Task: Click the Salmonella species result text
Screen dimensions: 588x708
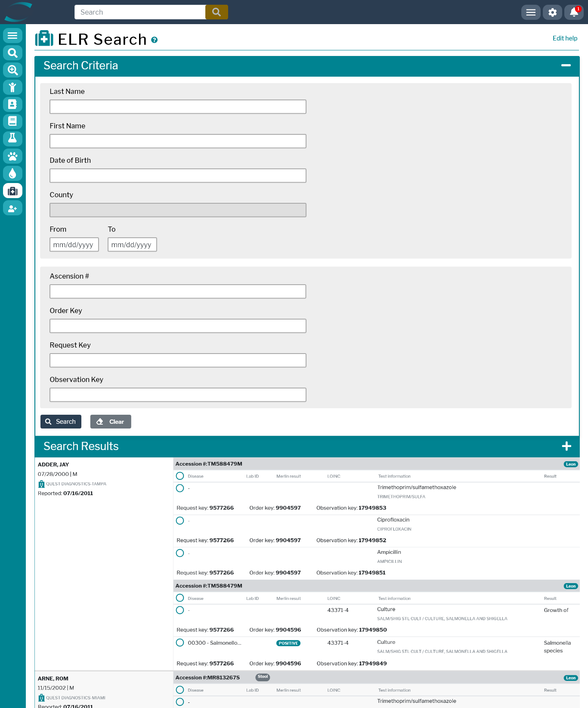Action: tap(557, 647)
